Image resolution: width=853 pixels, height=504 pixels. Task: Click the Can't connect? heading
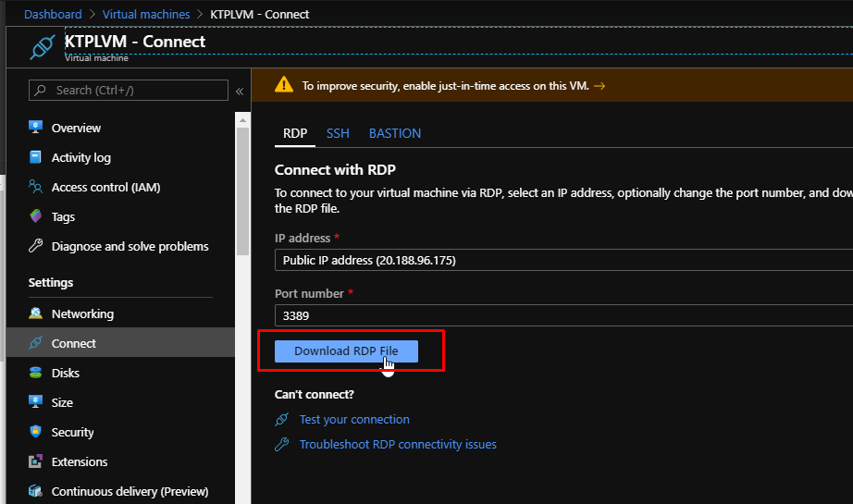point(315,394)
